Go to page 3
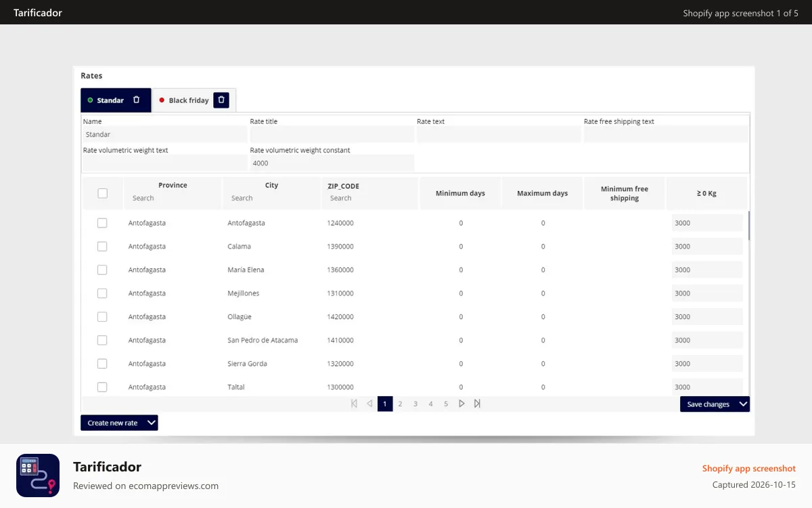Viewport: 812px width, 508px height. pyautogui.click(x=415, y=404)
